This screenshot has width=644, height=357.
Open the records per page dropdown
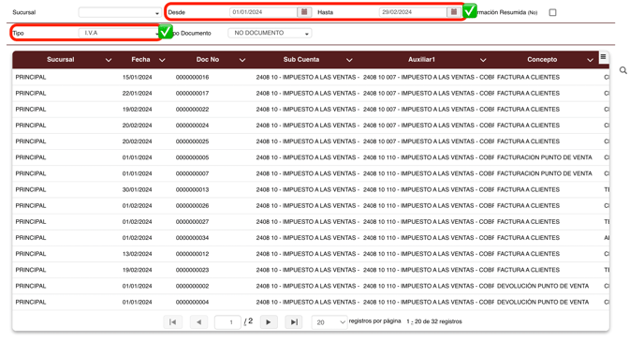pyautogui.click(x=329, y=322)
